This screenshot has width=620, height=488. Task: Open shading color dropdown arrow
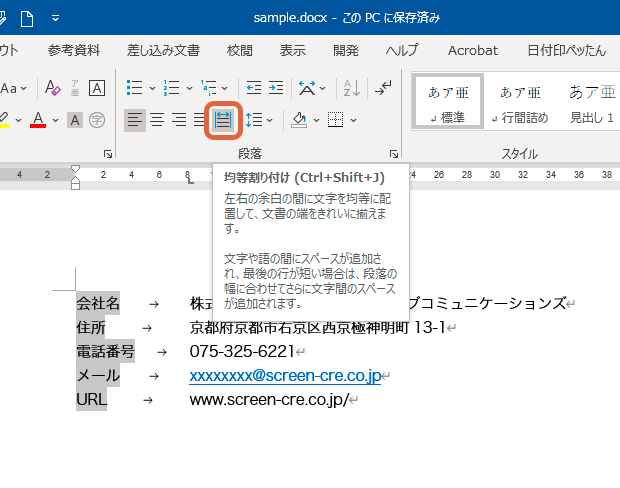pos(316,120)
